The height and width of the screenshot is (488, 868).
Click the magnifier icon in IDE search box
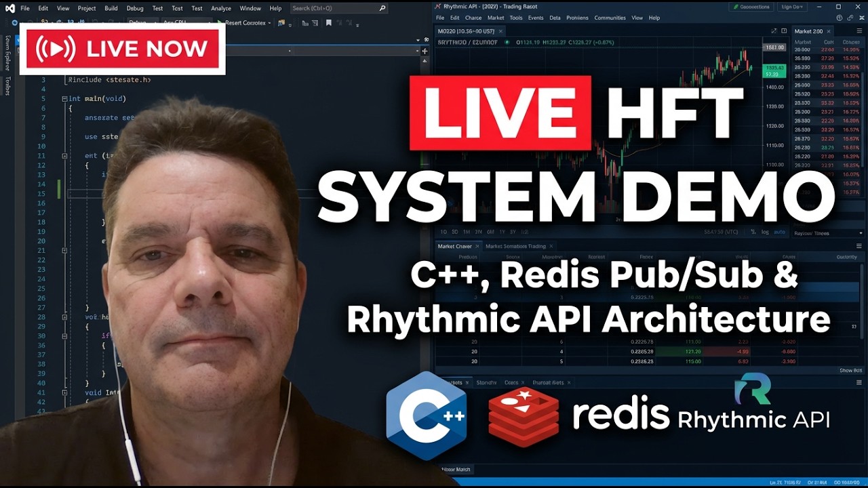click(x=382, y=8)
